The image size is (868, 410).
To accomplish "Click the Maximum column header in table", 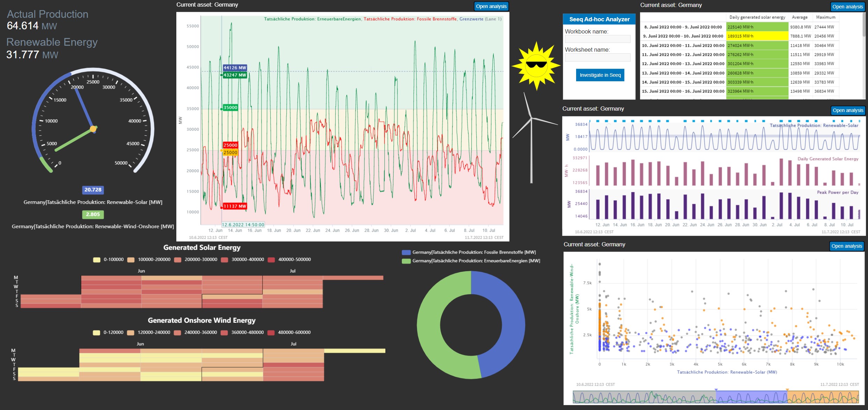I will point(825,17).
